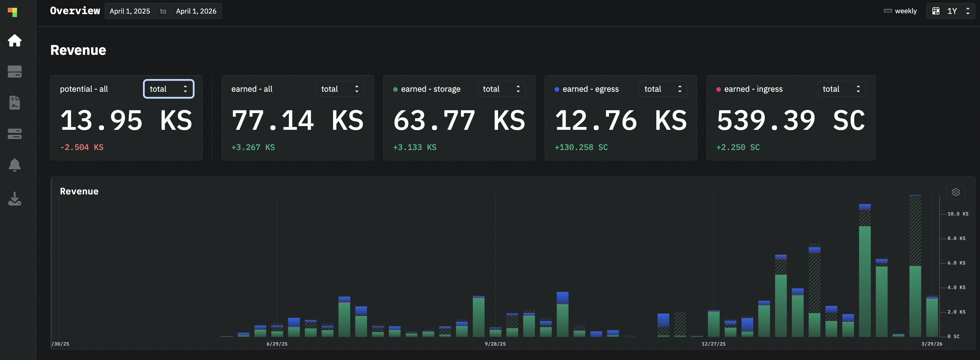The height and width of the screenshot is (360, 980).
Task: Expand potential - all total dropdown
Action: pyautogui.click(x=169, y=89)
